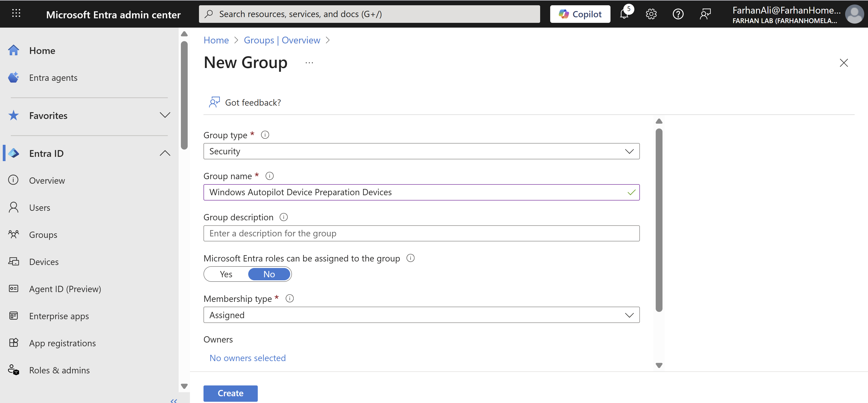868x403 pixels.
Task: Click the Group description info icon
Action: (x=284, y=217)
